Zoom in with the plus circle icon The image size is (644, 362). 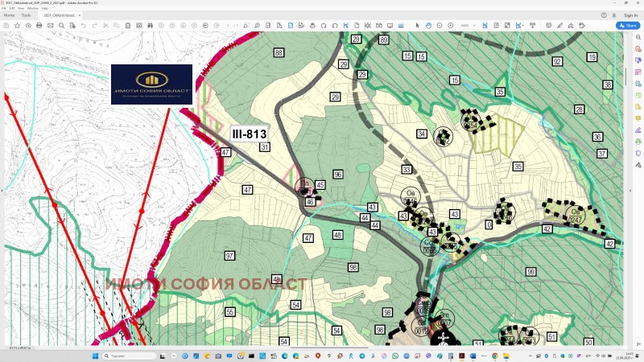click(x=450, y=26)
